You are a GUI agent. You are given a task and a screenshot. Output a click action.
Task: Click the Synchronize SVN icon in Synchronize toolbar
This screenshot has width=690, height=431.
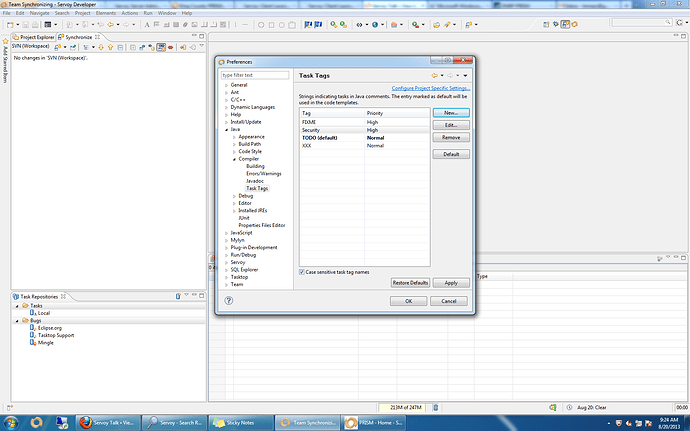click(x=58, y=47)
